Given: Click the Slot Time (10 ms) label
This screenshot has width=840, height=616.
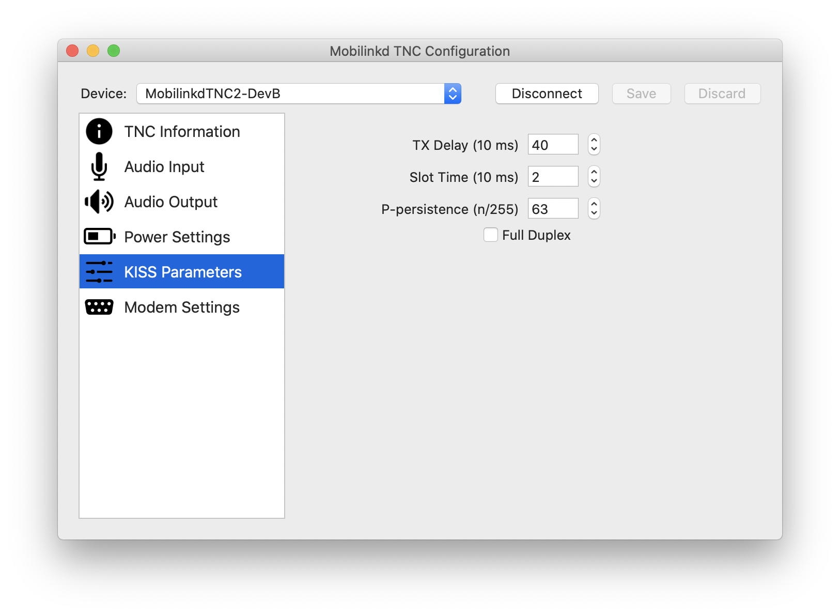Looking at the screenshot, I should click(464, 177).
